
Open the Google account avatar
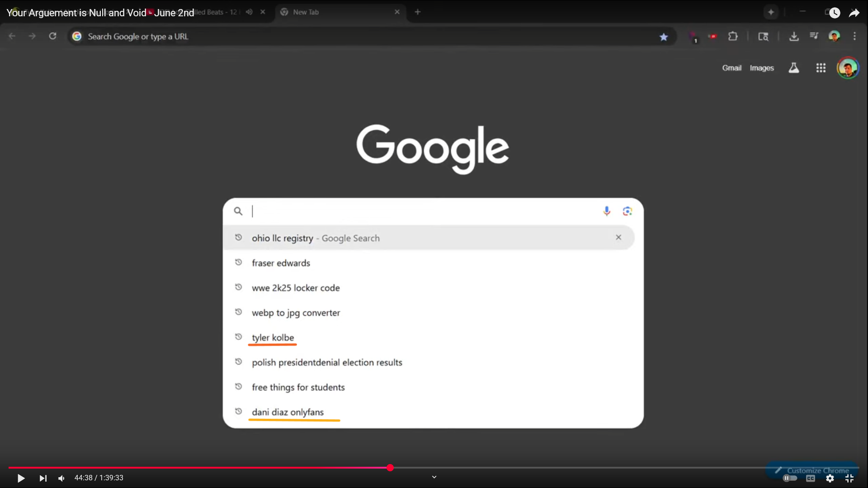point(848,68)
